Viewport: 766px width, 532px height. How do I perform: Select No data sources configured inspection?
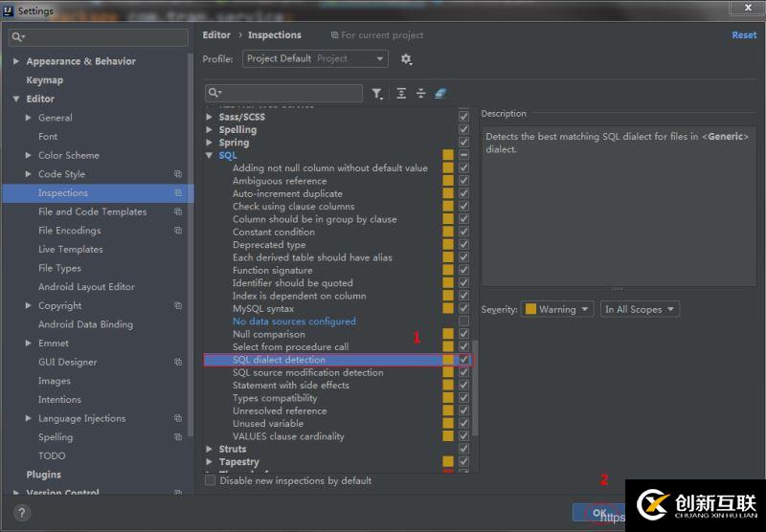pyautogui.click(x=294, y=321)
